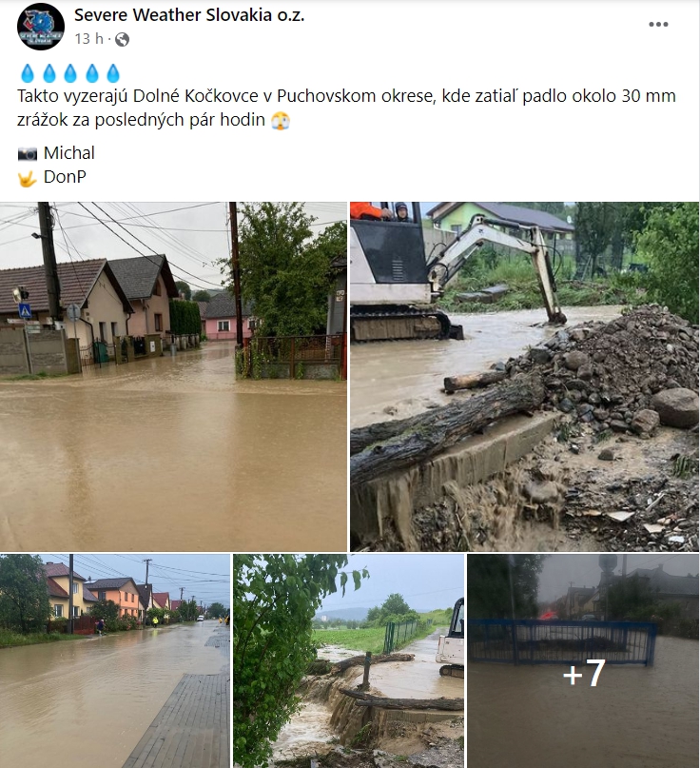Viewport: 700px width, 768px height.
Task: Open the excavator photo top right
Action: point(524,374)
